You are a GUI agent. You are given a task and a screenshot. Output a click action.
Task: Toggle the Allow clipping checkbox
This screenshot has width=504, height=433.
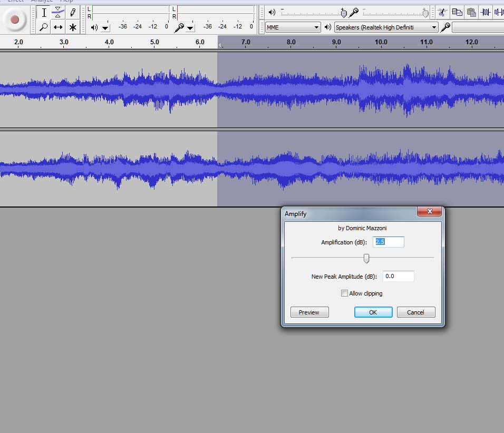344,293
